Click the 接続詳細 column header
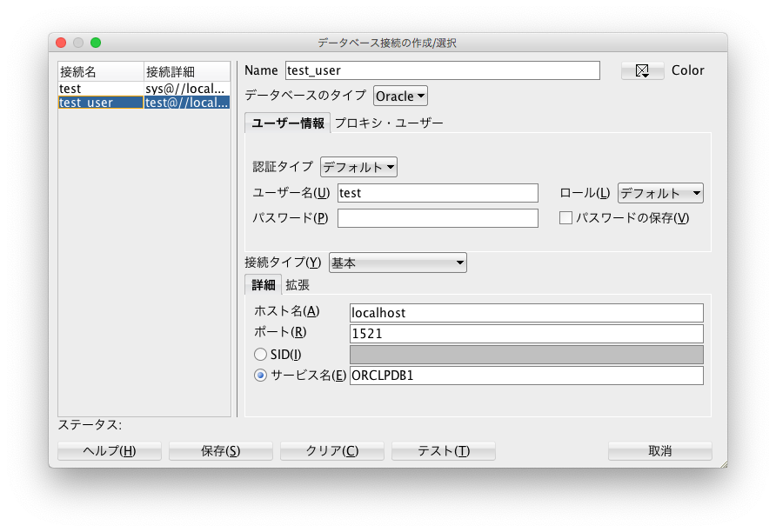This screenshot has height=532, width=776. tap(187, 71)
